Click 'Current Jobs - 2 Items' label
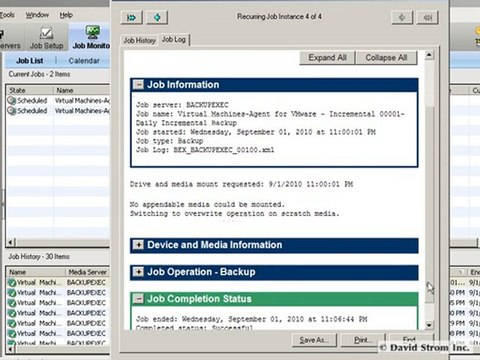 coord(39,74)
